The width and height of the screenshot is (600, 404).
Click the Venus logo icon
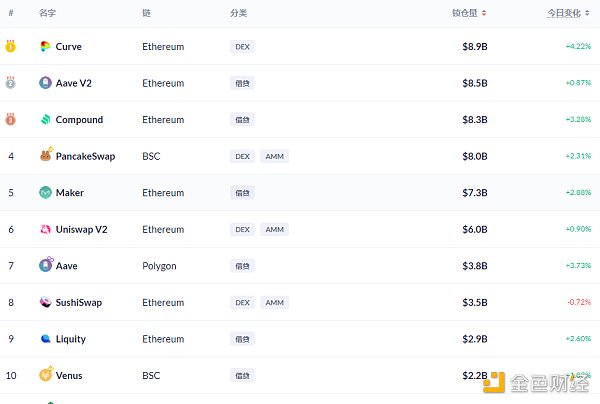pos(46,375)
